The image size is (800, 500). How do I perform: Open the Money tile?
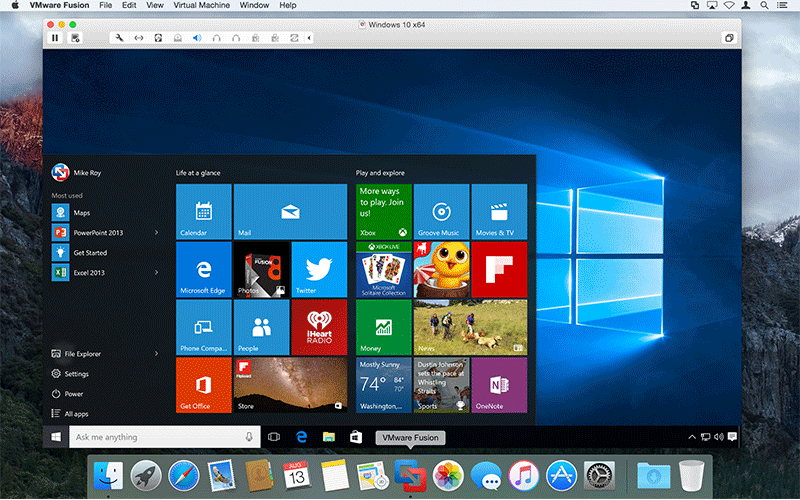click(384, 327)
